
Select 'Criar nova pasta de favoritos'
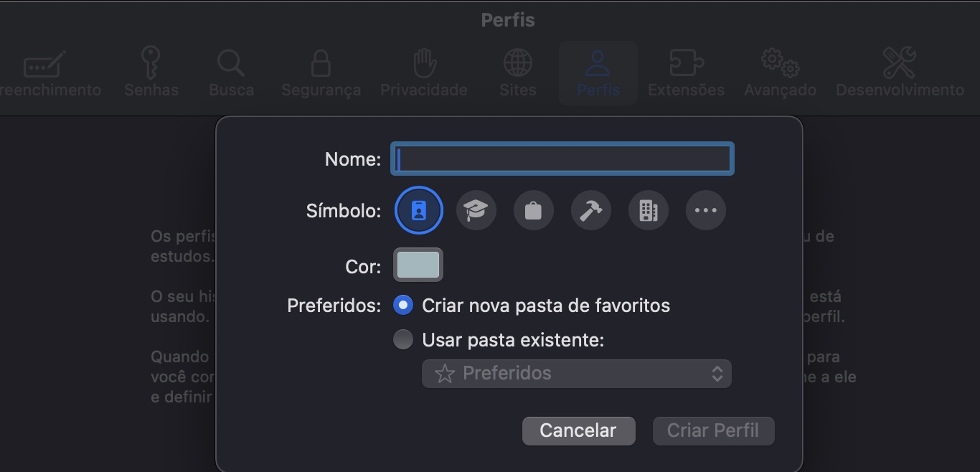point(402,305)
